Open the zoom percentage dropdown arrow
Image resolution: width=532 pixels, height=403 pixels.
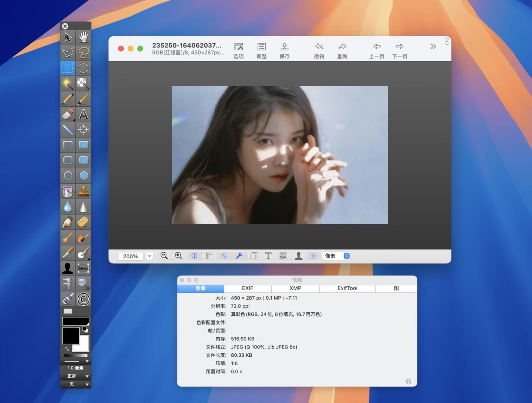pyautogui.click(x=149, y=256)
